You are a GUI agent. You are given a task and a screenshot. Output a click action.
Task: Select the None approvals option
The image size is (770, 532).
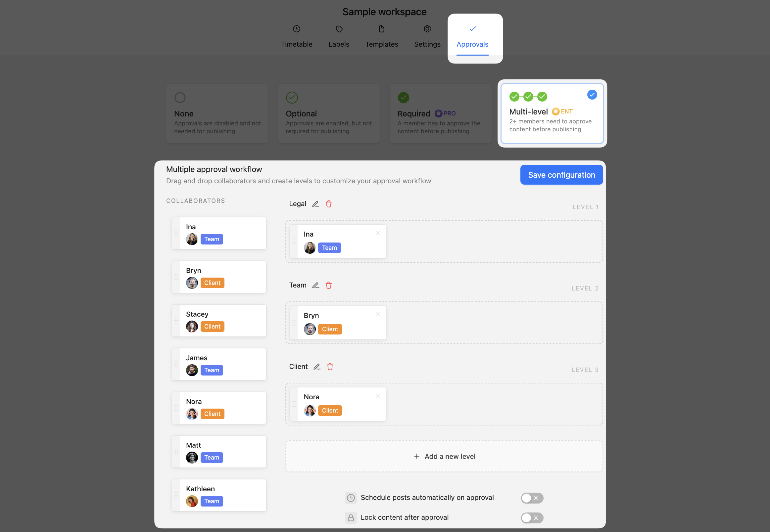point(217,114)
